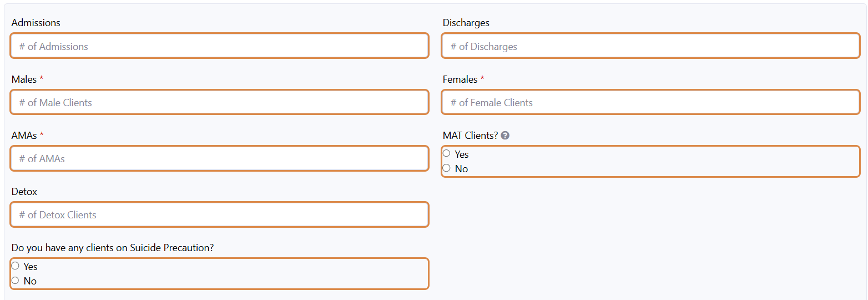This screenshot has width=868, height=300.
Task: Click the red asterisk beside AMAs
Action: click(x=42, y=135)
